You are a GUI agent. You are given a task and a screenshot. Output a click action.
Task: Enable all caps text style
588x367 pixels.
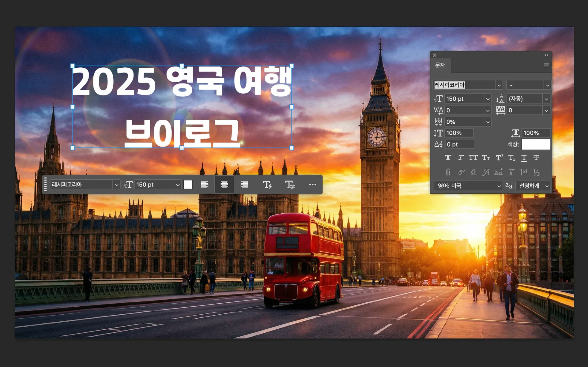(x=473, y=158)
